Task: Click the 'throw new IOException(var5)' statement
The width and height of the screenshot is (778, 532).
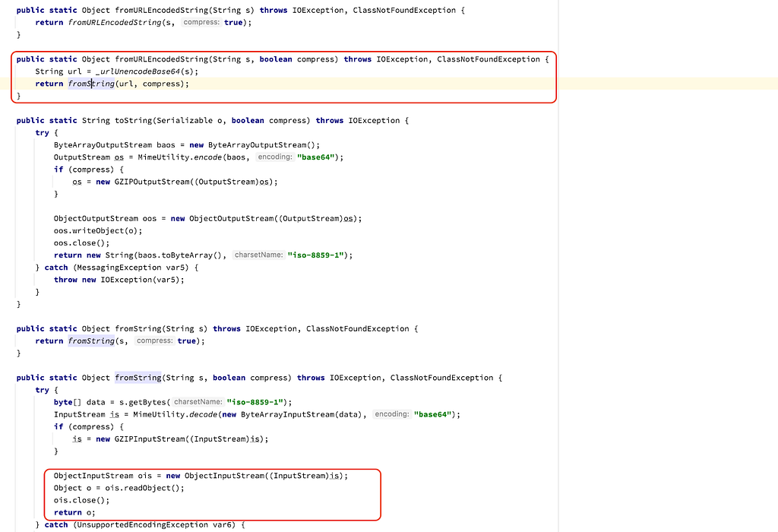Action: (x=119, y=280)
